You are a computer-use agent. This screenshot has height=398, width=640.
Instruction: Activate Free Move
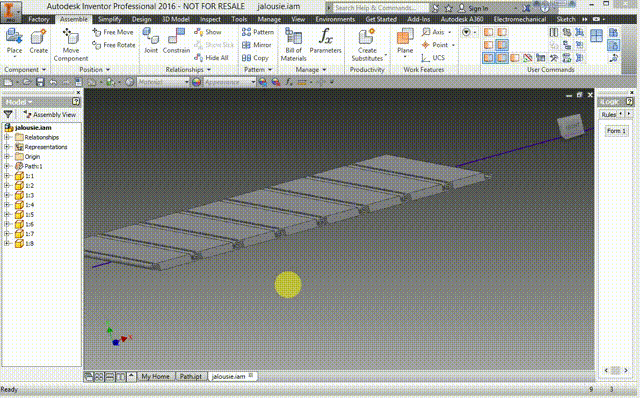(113, 32)
